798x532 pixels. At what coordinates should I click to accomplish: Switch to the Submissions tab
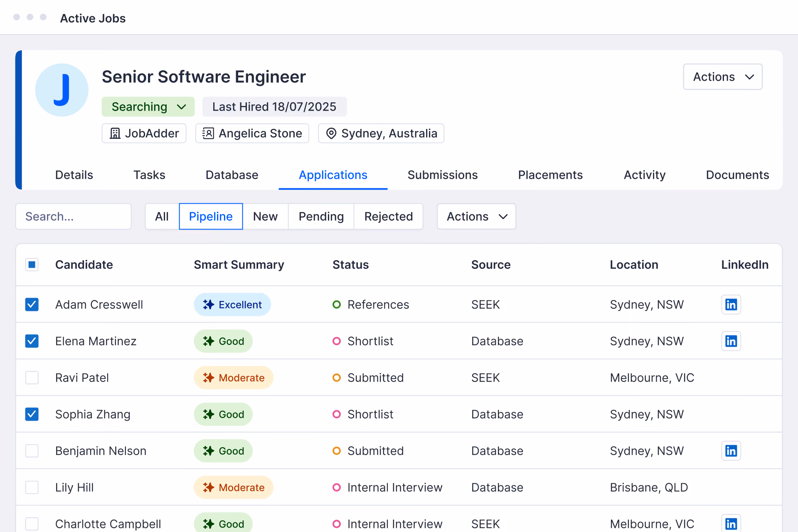(443, 175)
